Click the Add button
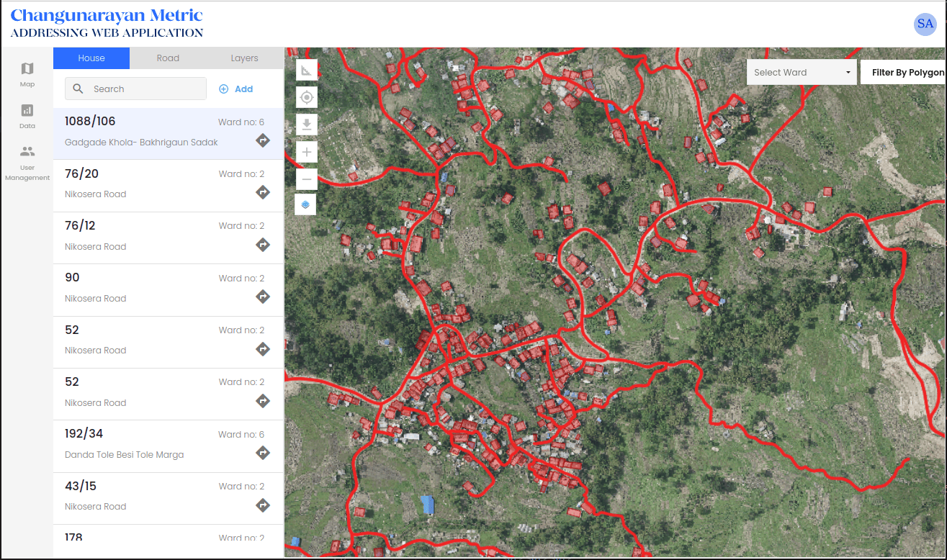Image resolution: width=947 pixels, height=560 pixels. (236, 89)
